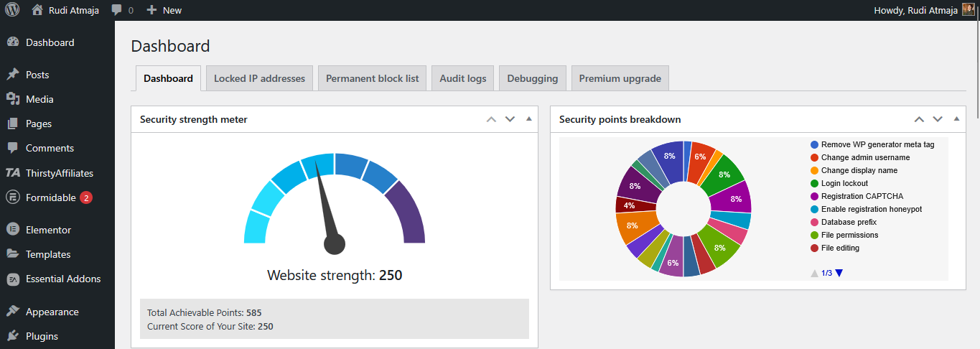Open Elementor icon in sidebar

pos(12,230)
